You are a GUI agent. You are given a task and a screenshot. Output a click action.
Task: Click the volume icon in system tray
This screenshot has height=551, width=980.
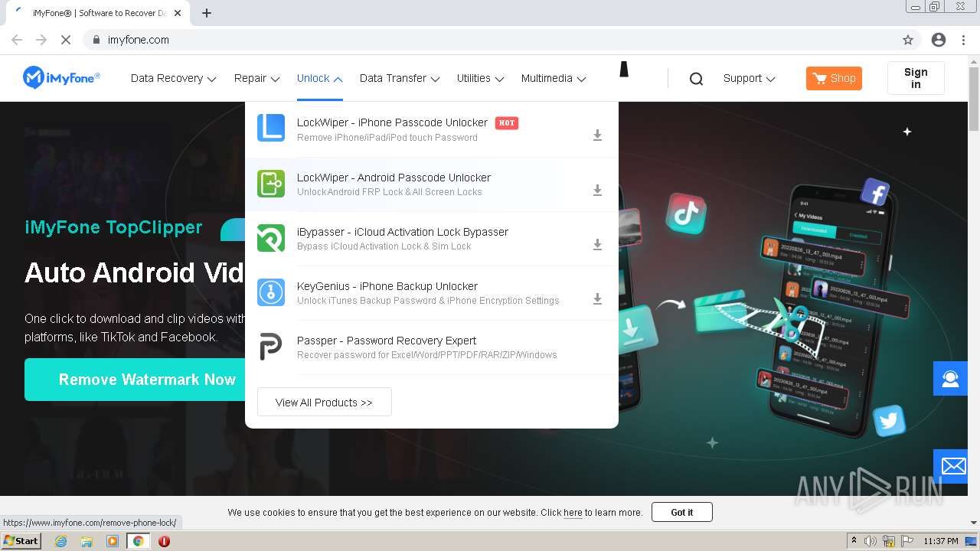[871, 541]
